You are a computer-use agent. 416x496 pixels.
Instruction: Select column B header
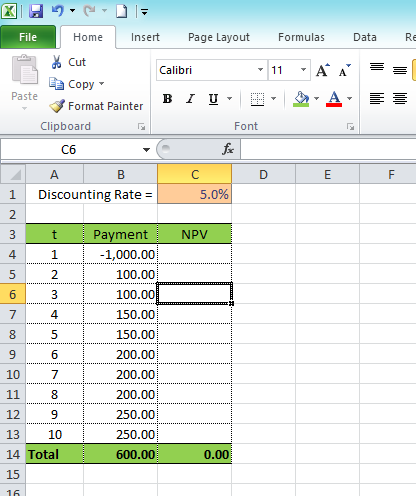[121, 174]
